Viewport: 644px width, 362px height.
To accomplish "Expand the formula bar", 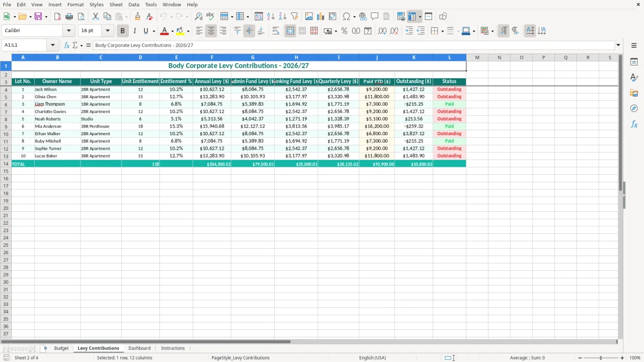I will [x=618, y=46].
